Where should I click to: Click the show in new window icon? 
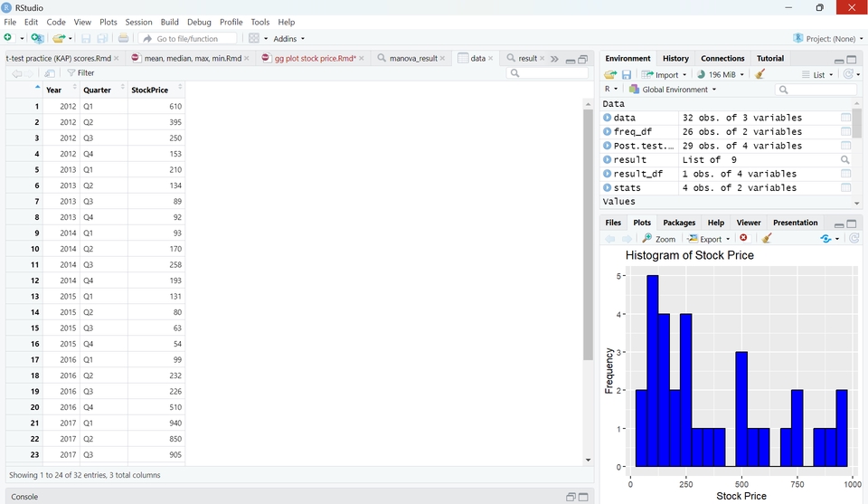(50, 73)
